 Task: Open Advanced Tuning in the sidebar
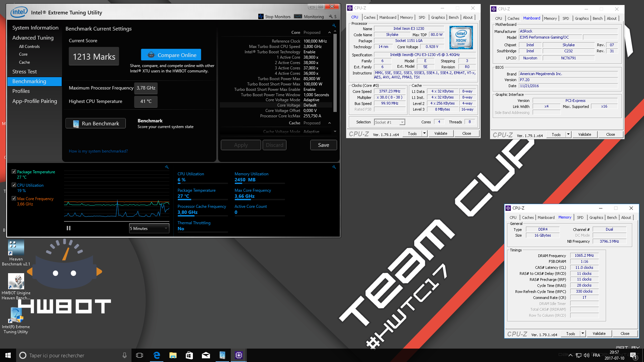pos(33,38)
